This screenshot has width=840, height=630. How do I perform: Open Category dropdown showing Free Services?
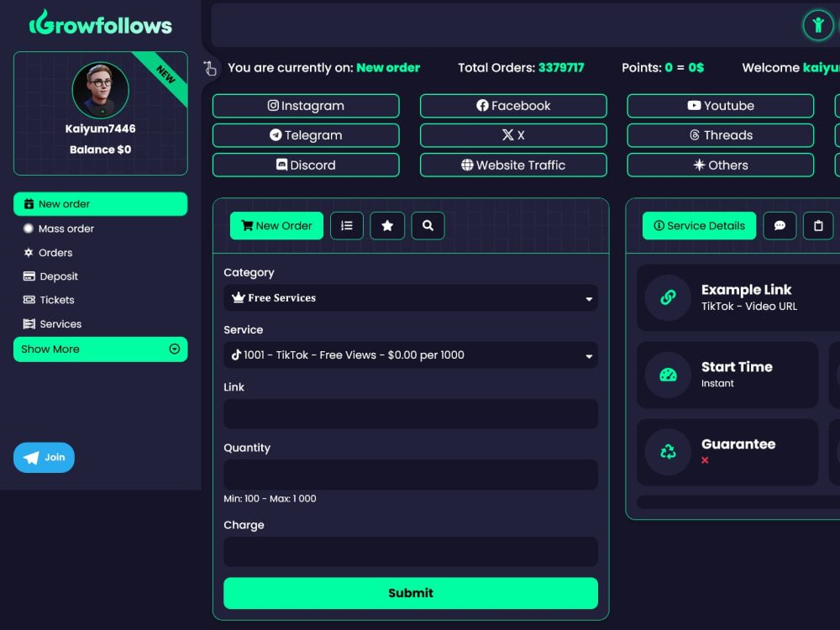411,298
